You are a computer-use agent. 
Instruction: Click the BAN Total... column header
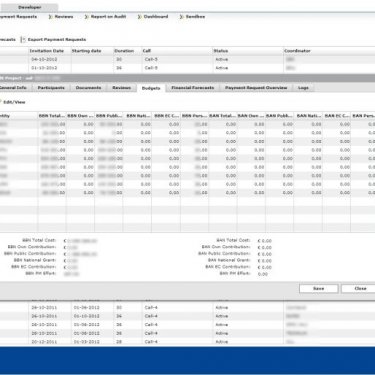[x=223, y=116]
